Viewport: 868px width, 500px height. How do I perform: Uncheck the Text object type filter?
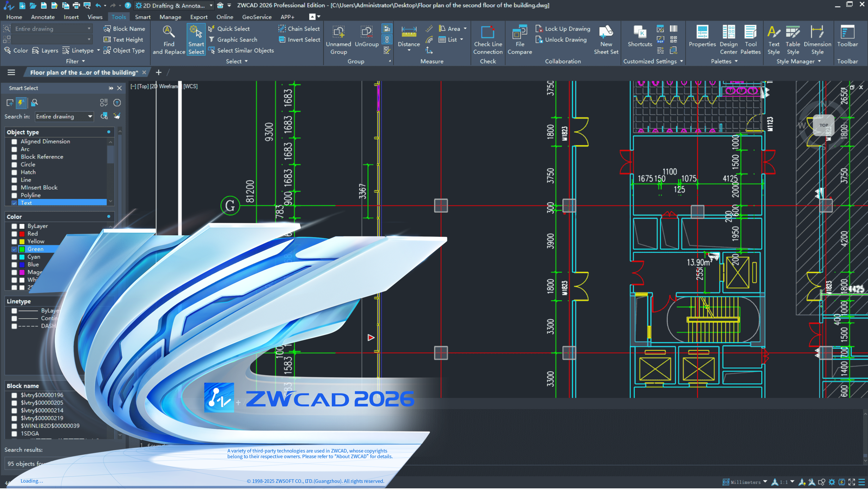(14, 203)
